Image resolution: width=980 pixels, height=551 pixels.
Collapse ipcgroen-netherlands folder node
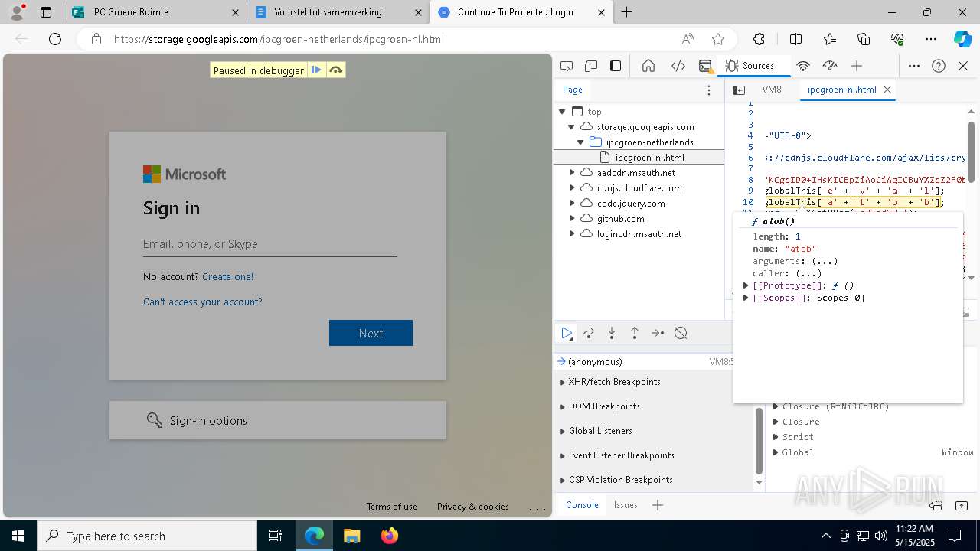580,142
